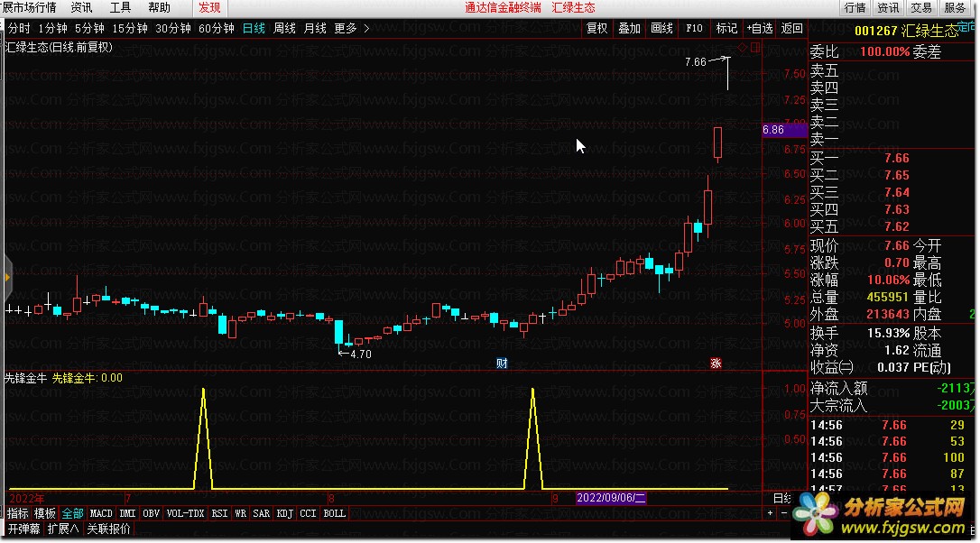Viewport: 980px width, 543px height.
Task: Toggle the 开弹幕 option
Action: pos(23,529)
